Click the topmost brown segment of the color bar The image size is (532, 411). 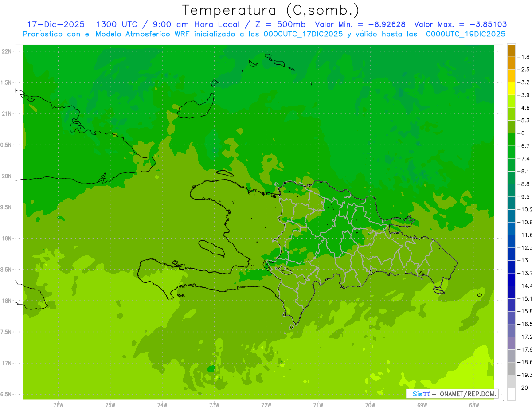coord(511,51)
